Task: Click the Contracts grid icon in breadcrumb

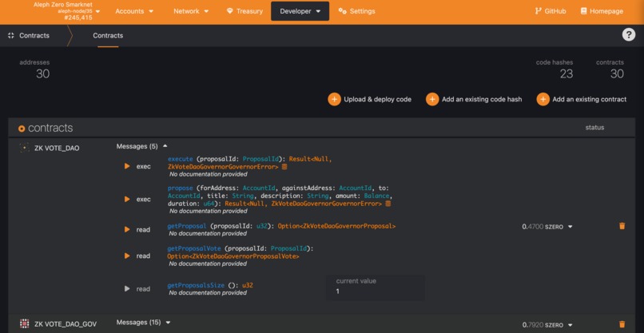Action: 11,36
